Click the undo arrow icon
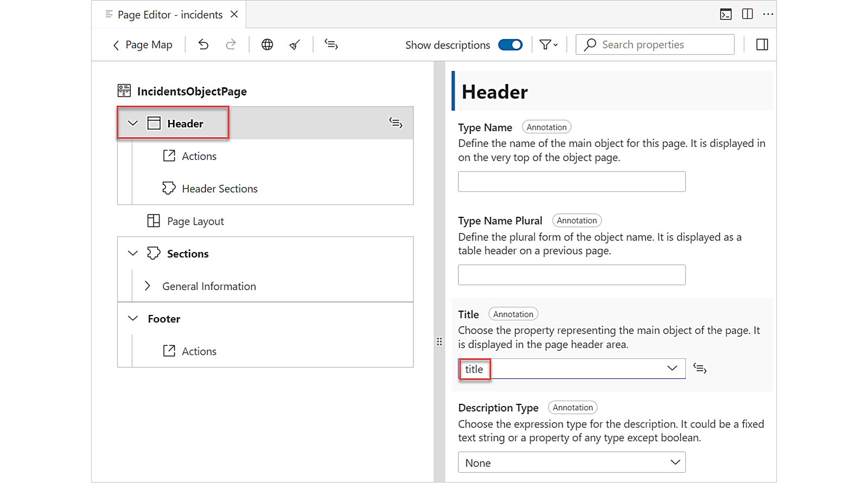Image resolution: width=868 pixels, height=483 pixels. [203, 44]
